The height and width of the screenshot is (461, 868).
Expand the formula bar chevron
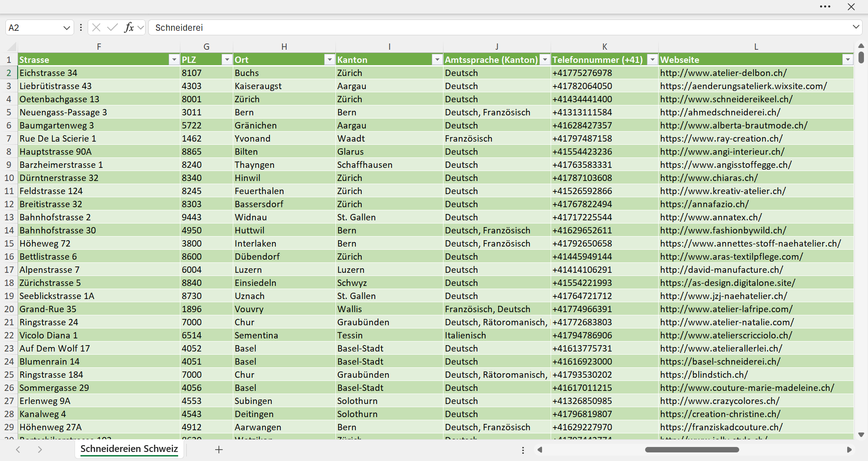[x=856, y=27]
